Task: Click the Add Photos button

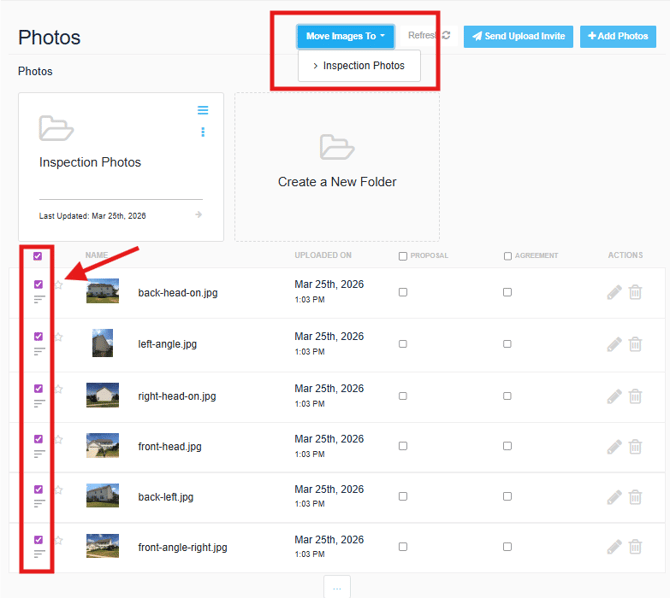Action: 618,36
